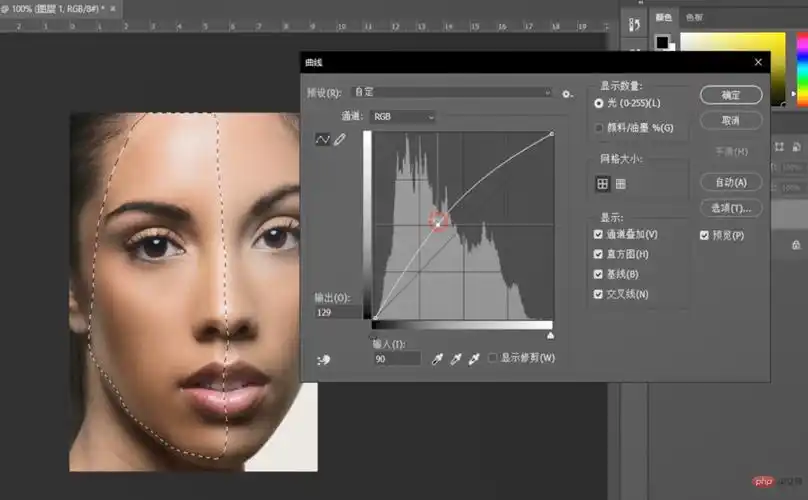Switch to the 颜色 (Color) tab
The height and width of the screenshot is (500, 808).
point(664,17)
